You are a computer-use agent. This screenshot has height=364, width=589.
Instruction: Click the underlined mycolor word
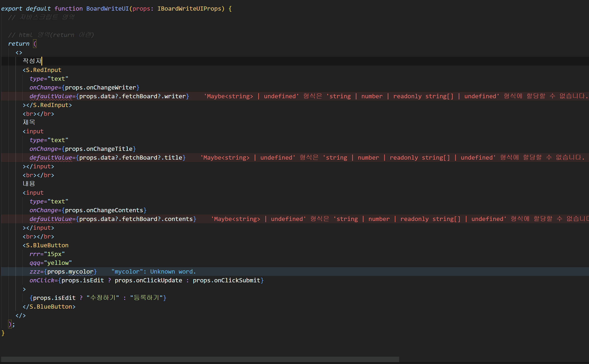pos(81,272)
